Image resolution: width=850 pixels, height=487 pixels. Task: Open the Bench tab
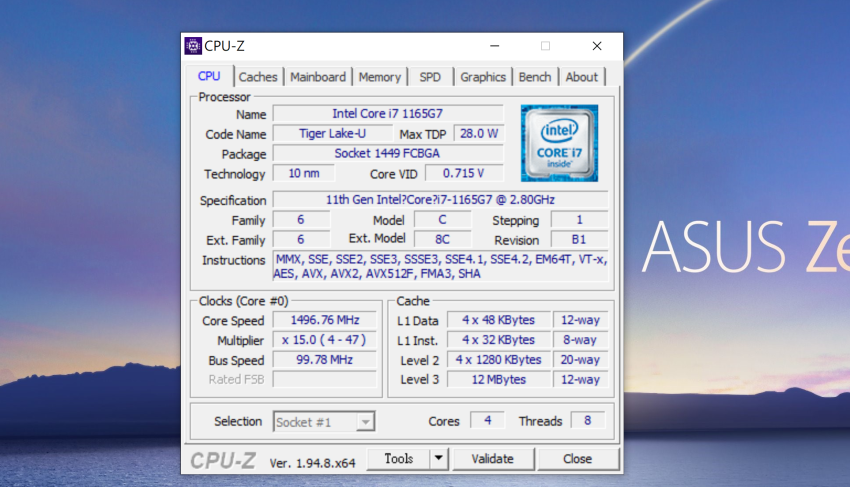[535, 77]
